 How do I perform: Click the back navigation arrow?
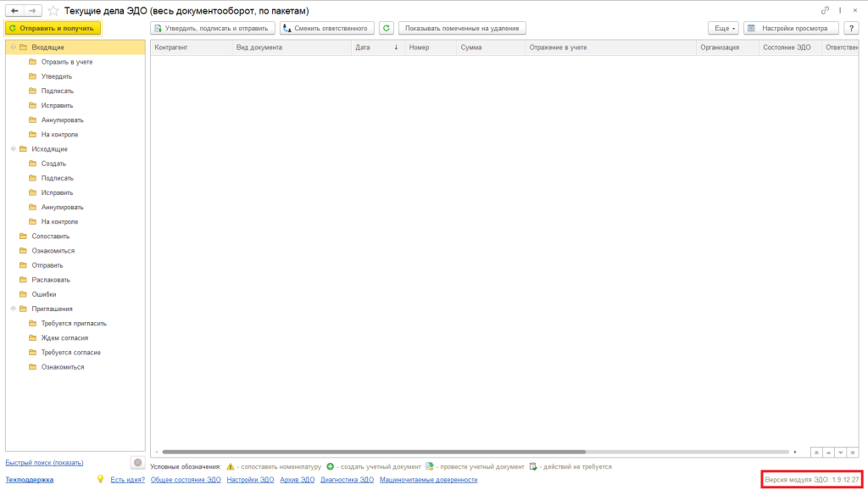14,10
